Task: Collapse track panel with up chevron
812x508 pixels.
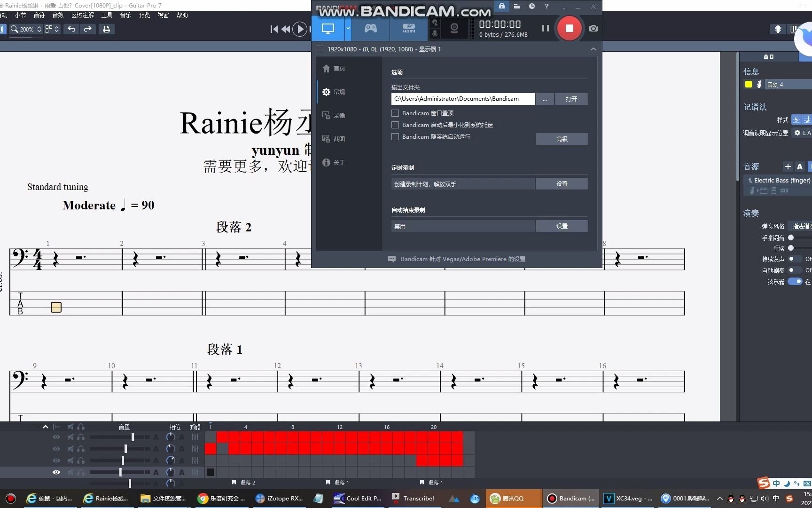Action: [x=45, y=427]
